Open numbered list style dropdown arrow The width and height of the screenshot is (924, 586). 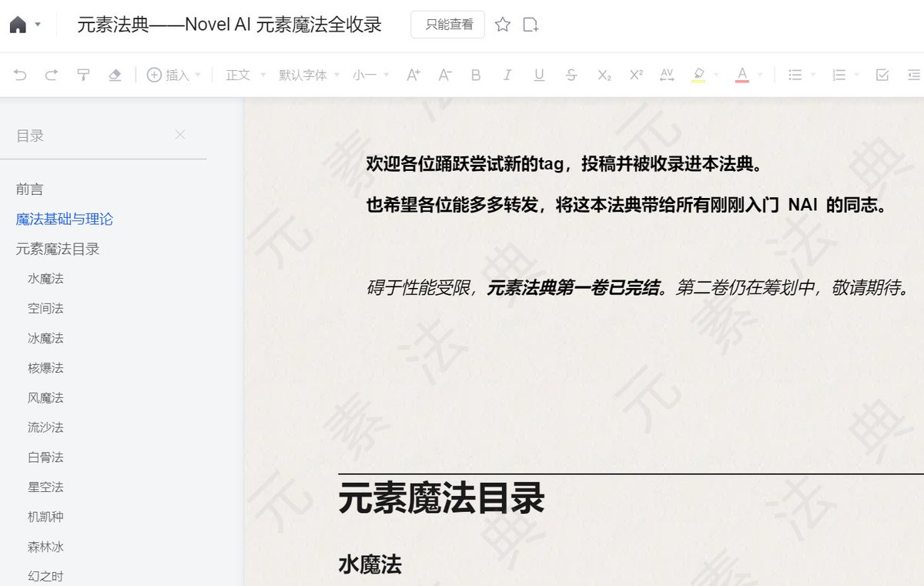click(x=856, y=75)
